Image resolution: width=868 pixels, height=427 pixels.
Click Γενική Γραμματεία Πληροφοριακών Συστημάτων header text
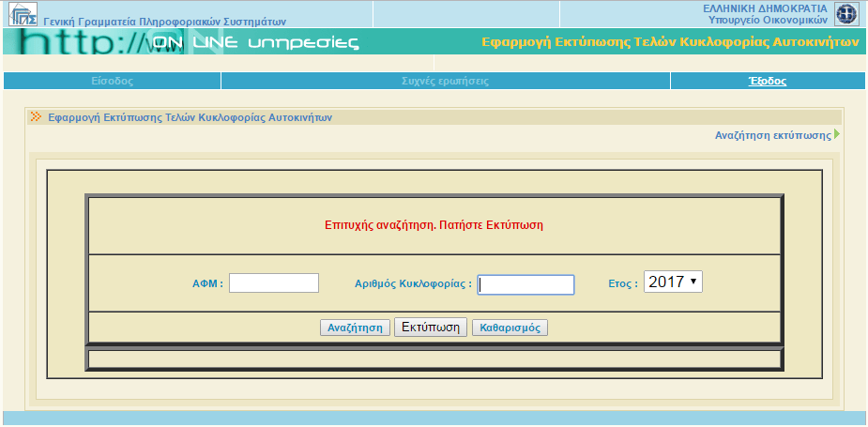pos(165,21)
